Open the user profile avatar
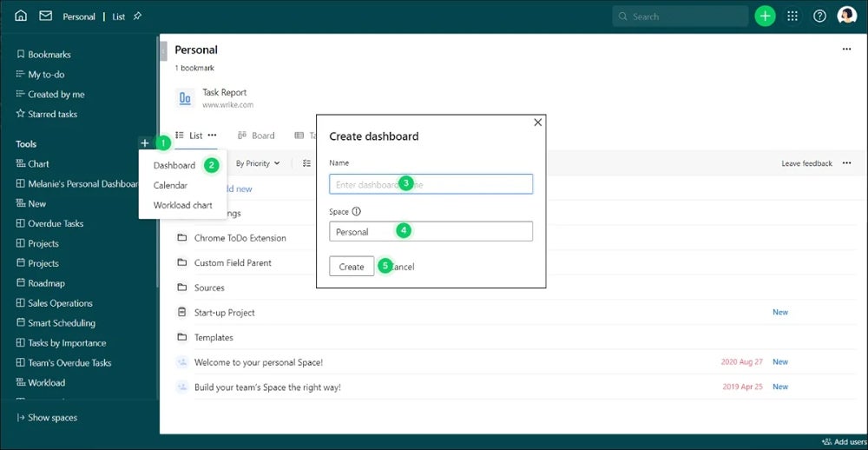The width and height of the screenshot is (868, 450). [x=847, y=16]
